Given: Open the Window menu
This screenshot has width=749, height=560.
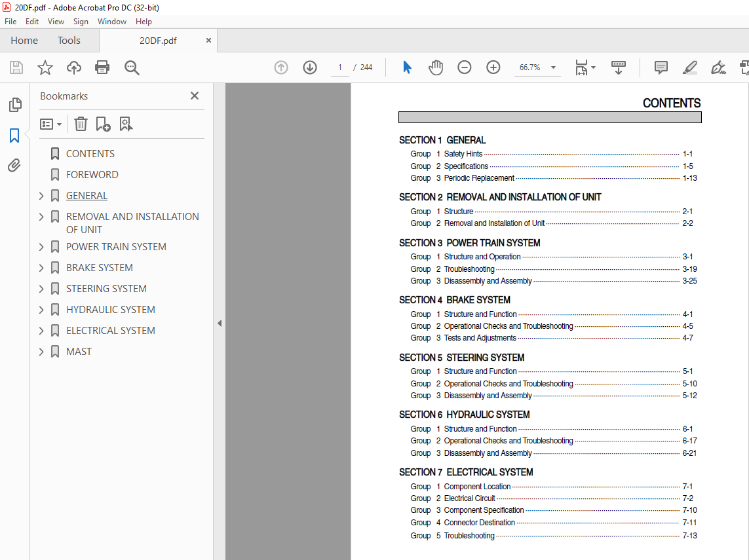Looking at the screenshot, I should point(112,22).
